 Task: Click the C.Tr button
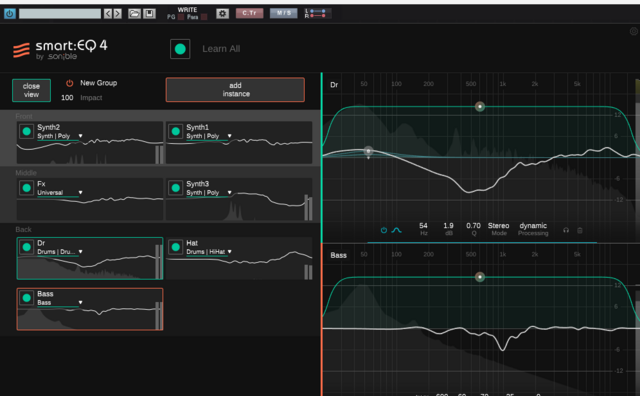(249, 13)
